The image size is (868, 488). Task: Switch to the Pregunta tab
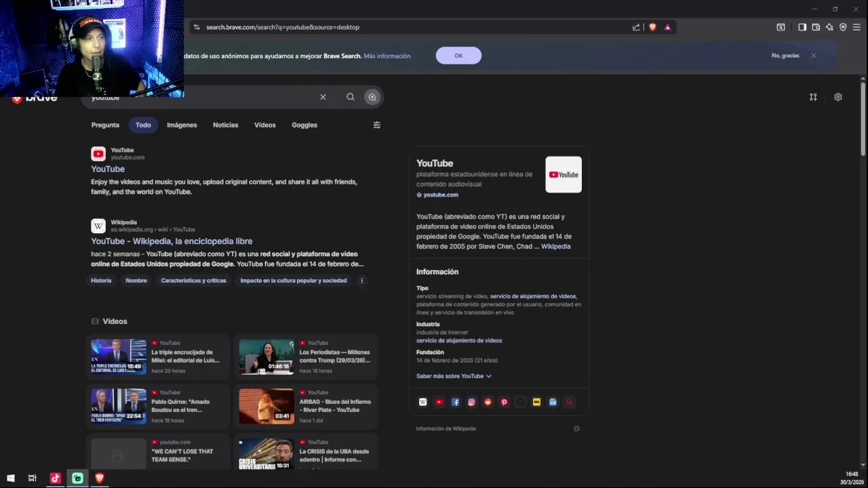click(105, 125)
